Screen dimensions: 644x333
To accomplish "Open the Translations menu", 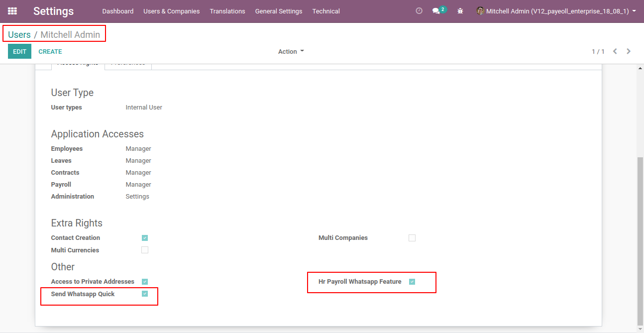I will click(227, 11).
